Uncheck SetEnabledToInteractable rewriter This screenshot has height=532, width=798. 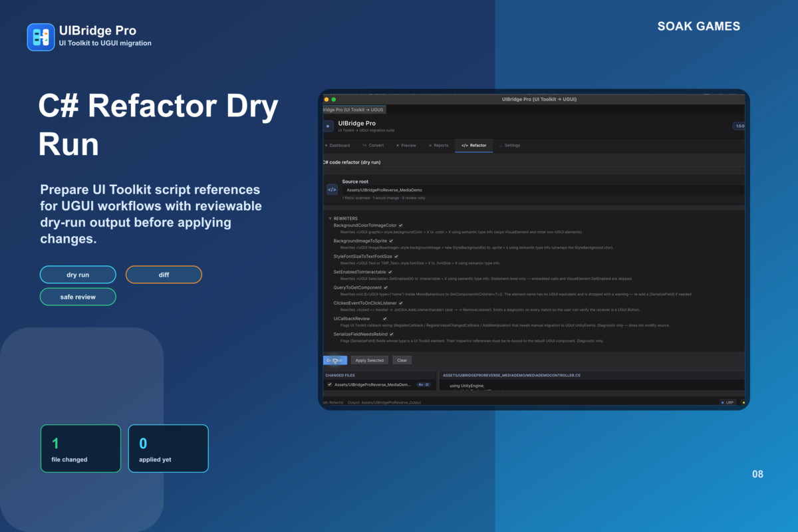390,272
